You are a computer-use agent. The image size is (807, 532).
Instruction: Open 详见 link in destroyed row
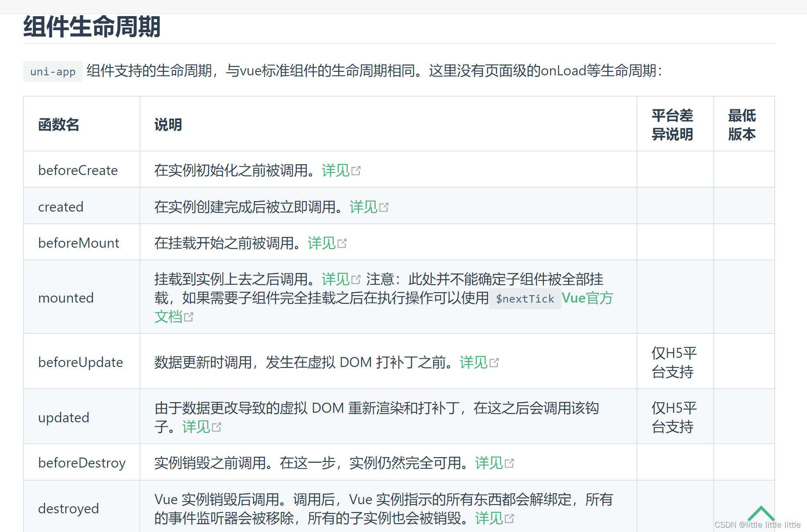click(x=489, y=518)
